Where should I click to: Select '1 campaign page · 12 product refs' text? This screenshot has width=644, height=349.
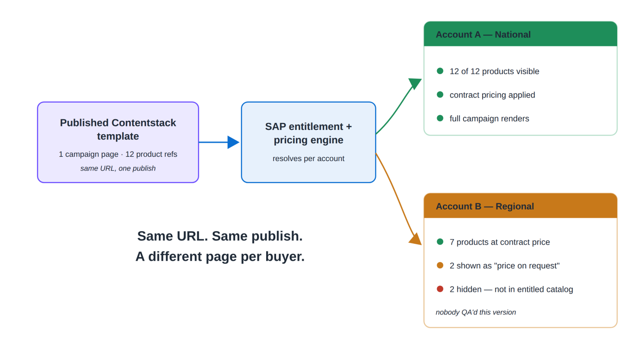tap(118, 154)
